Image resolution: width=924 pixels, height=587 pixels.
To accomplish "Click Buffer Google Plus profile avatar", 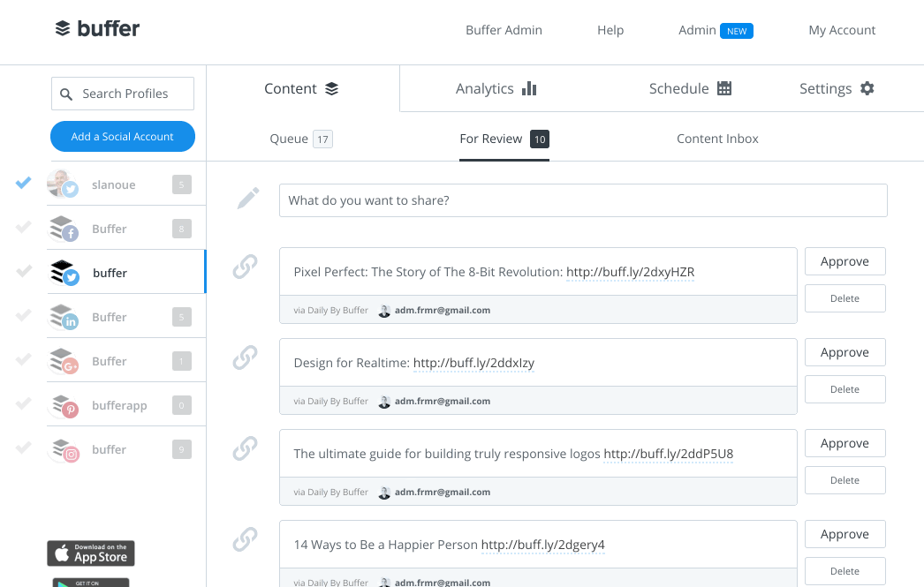I will coord(63,361).
